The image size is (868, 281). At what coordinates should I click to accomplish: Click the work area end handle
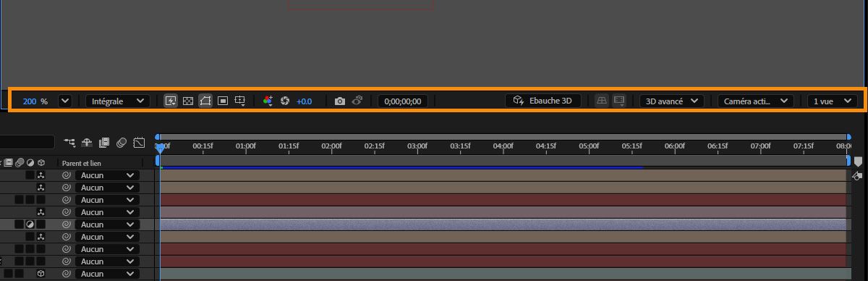848,161
